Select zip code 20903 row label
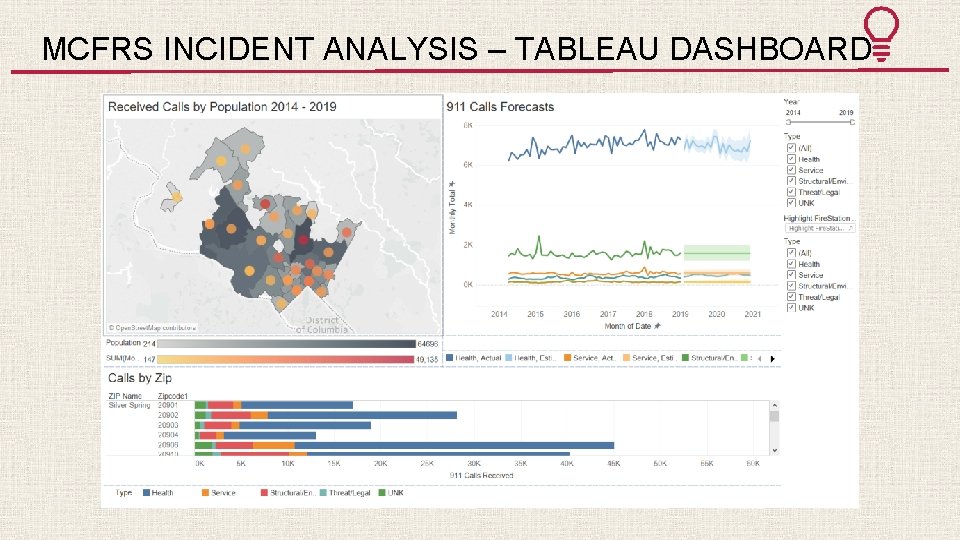The height and width of the screenshot is (540, 960). (x=168, y=425)
